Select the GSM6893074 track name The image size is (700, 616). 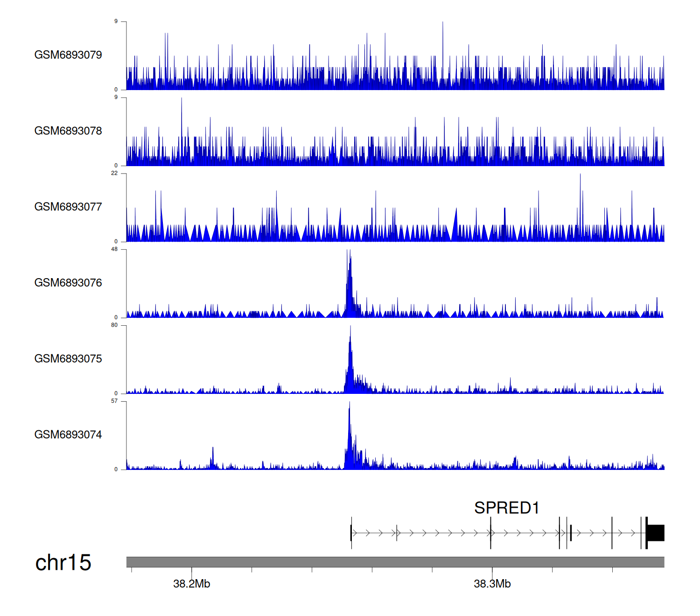(68, 435)
